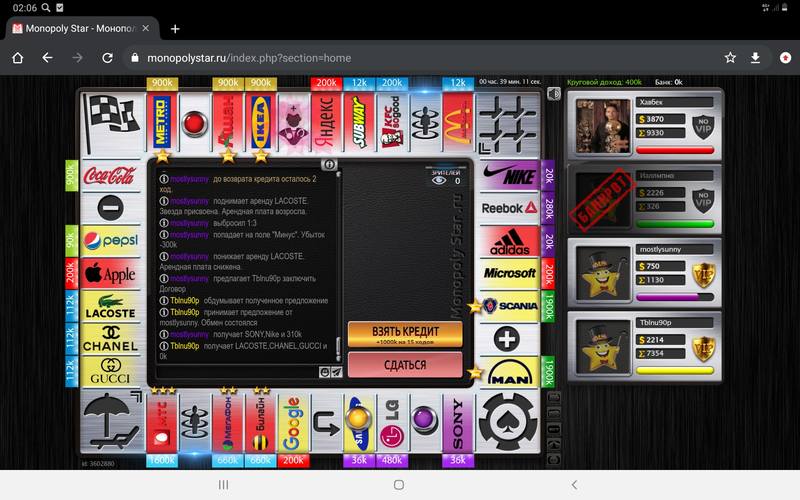Select the METRO property cell
The width and height of the screenshot is (800, 500).
click(162, 122)
